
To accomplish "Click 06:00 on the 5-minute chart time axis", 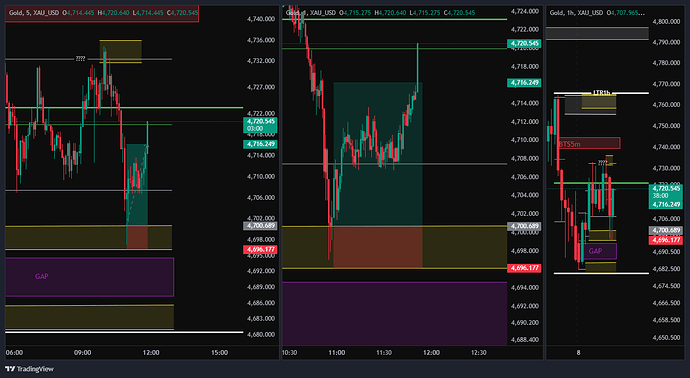I will click(x=14, y=352).
